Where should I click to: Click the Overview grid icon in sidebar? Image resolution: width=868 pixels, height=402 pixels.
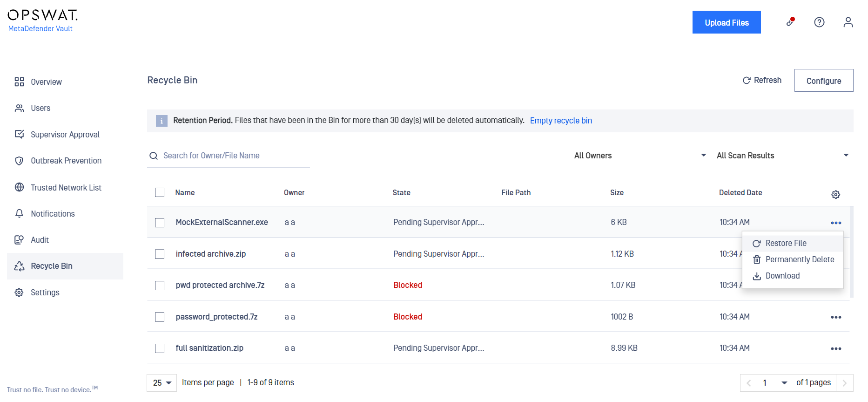(19, 82)
